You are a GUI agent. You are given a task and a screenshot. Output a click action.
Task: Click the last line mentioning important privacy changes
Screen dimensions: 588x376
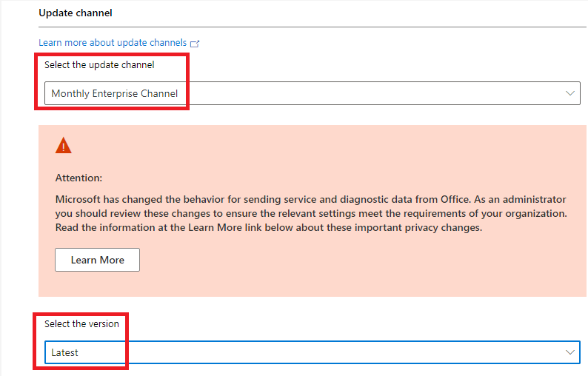268,228
